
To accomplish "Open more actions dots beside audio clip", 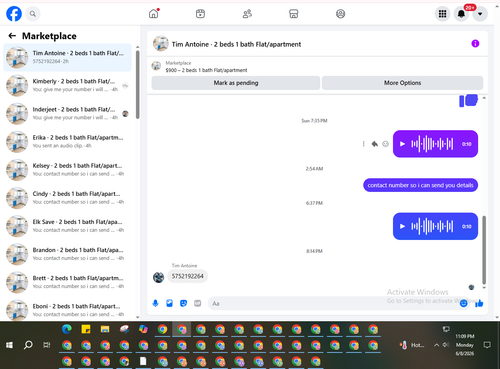I will click(x=363, y=144).
